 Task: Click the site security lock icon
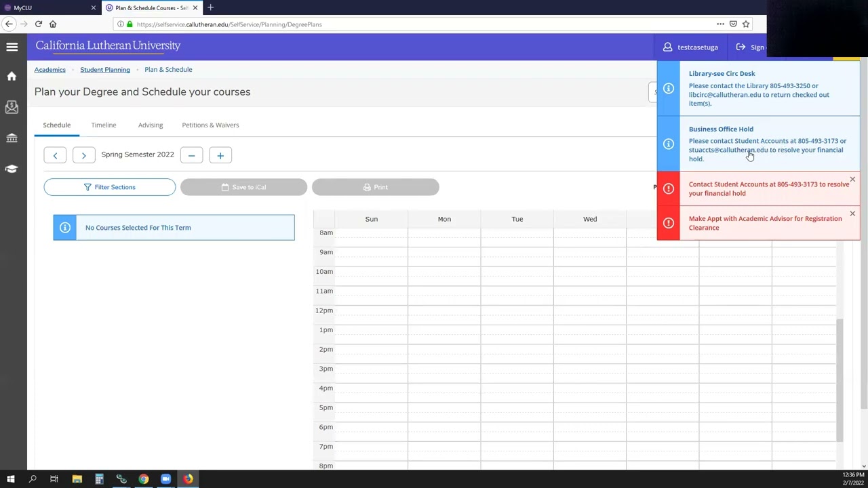click(130, 24)
